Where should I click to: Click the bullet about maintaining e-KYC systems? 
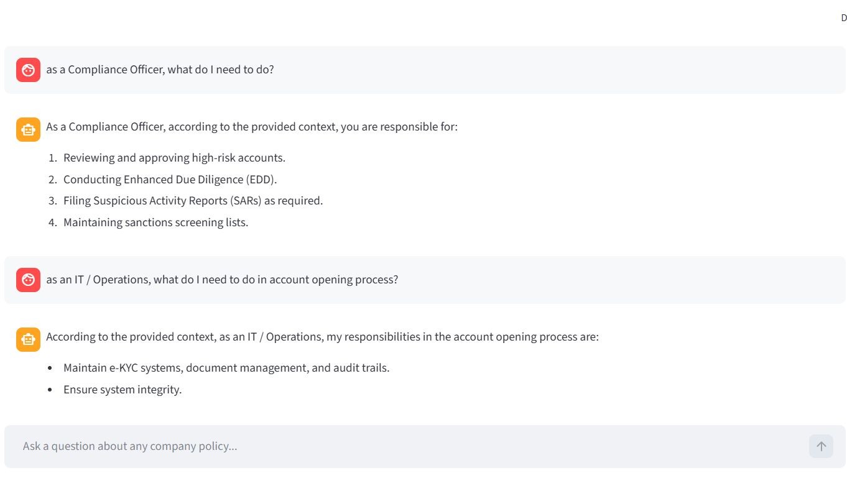[x=226, y=367]
